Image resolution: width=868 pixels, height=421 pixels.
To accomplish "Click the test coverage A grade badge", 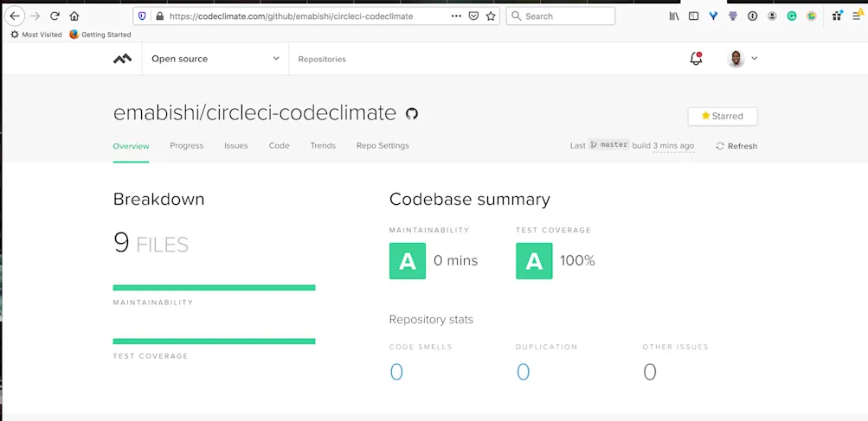I will 534,260.
